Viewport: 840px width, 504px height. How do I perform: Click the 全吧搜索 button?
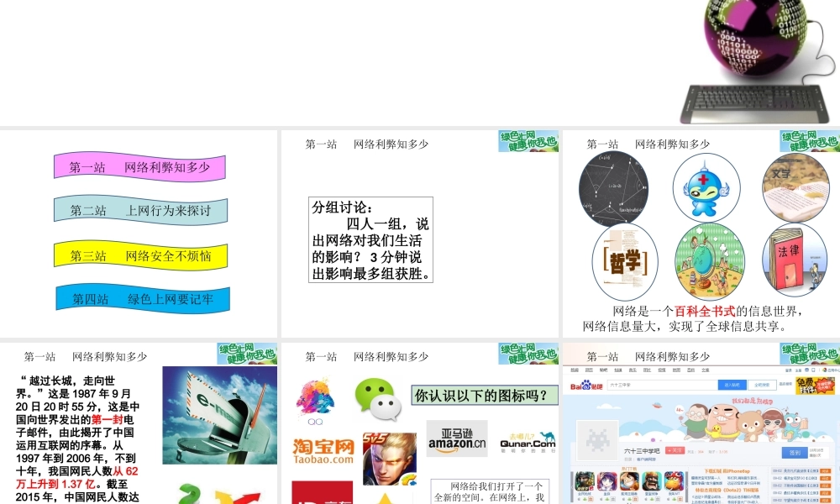tap(762, 385)
